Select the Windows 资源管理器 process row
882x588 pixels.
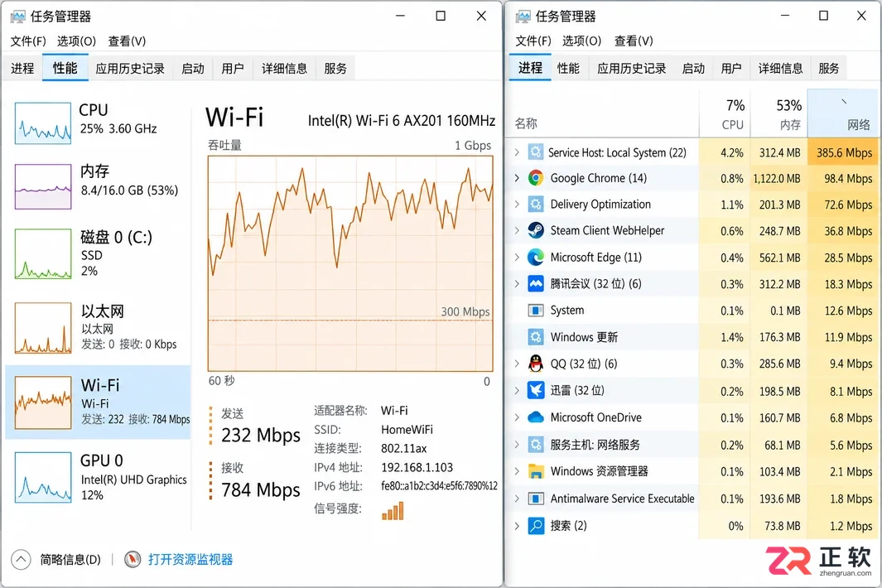click(x=693, y=471)
